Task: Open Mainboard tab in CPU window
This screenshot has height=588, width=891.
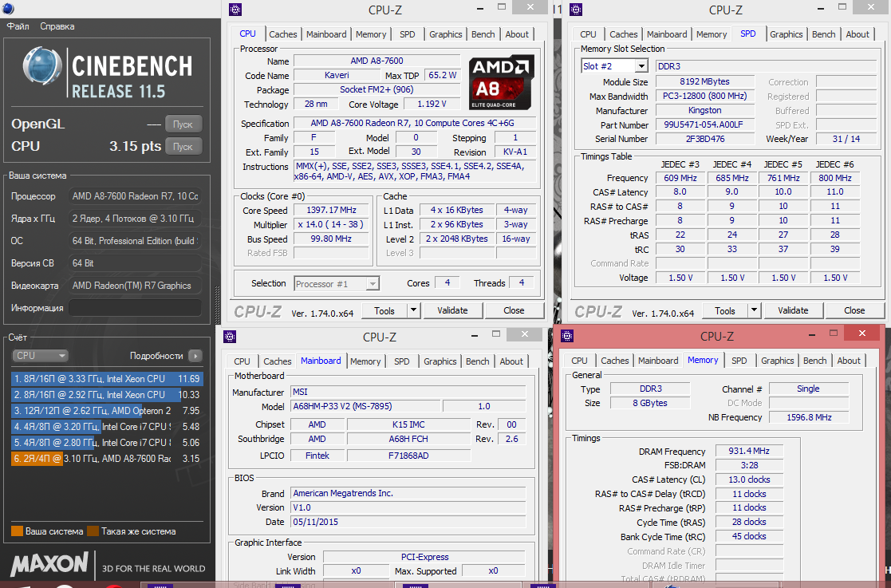Action: (326, 34)
